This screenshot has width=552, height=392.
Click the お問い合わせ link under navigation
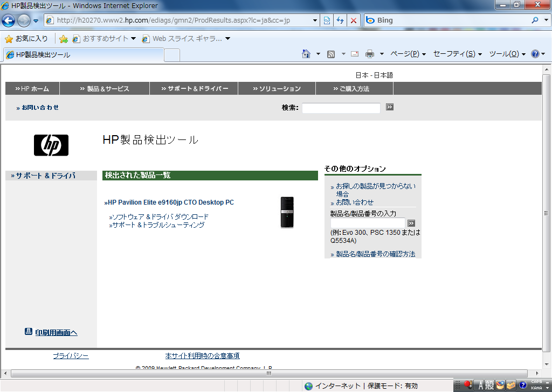[38, 108]
